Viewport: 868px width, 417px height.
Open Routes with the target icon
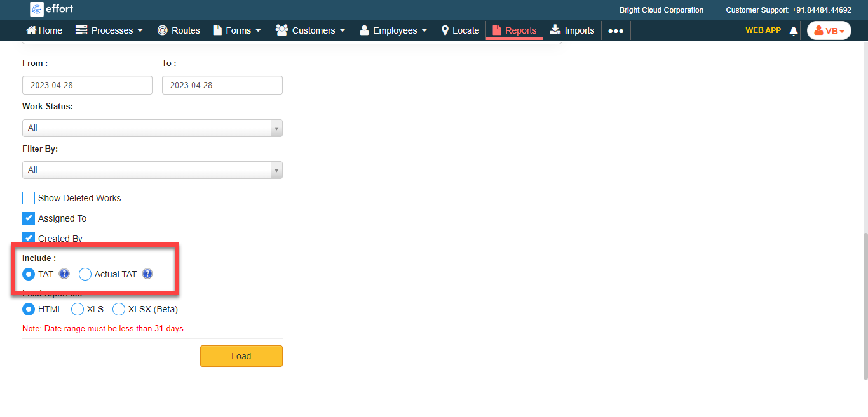pyautogui.click(x=163, y=30)
